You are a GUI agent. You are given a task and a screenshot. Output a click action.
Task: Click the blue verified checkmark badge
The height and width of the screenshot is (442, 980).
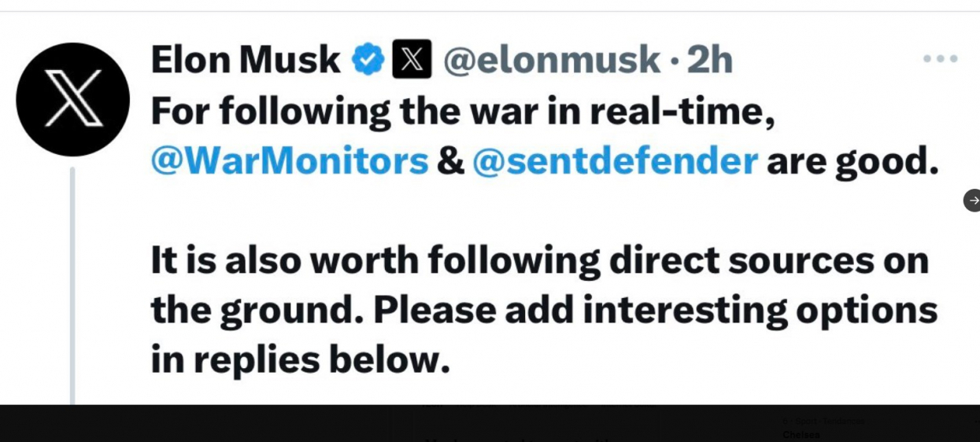click(x=368, y=60)
